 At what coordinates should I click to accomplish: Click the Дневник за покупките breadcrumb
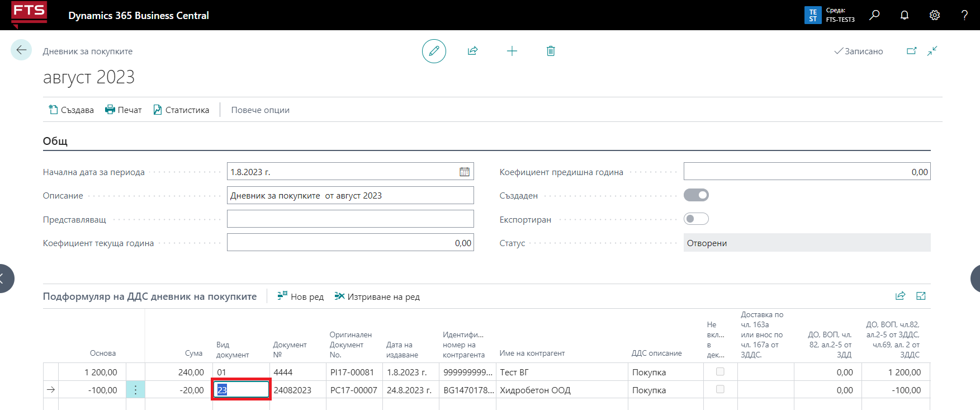[88, 51]
